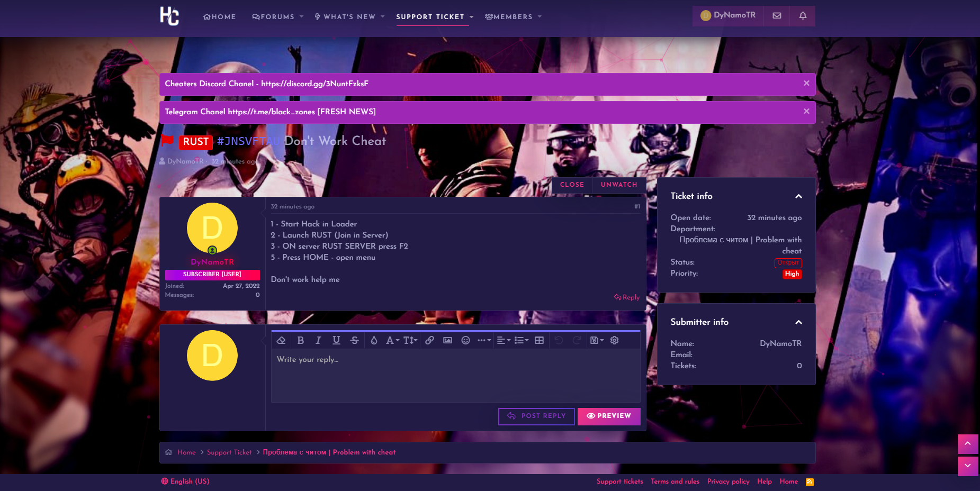Image resolution: width=980 pixels, height=491 pixels.
Task: Open the text color droplet picker
Action: click(374, 340)
